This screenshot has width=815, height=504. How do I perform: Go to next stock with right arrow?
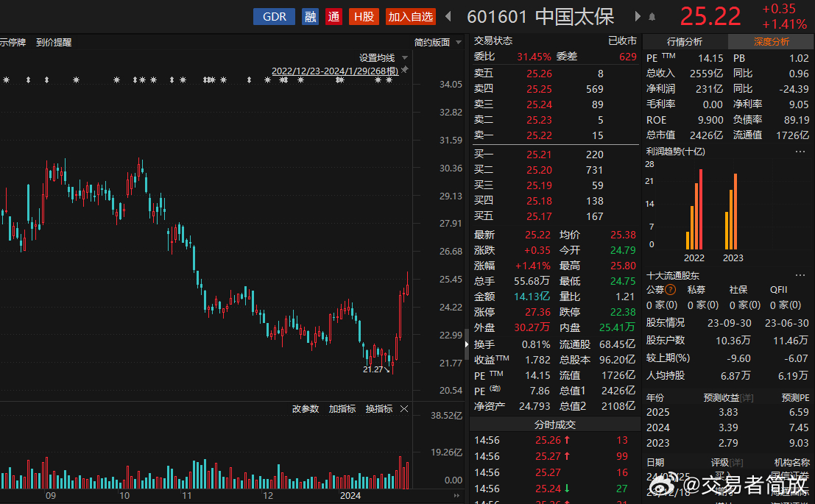(x=638, y=17)
